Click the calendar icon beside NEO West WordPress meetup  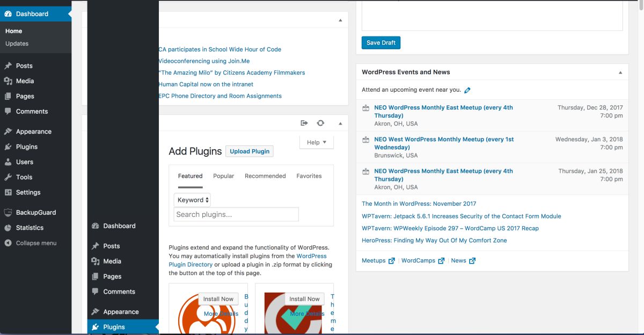click(366, 140)
